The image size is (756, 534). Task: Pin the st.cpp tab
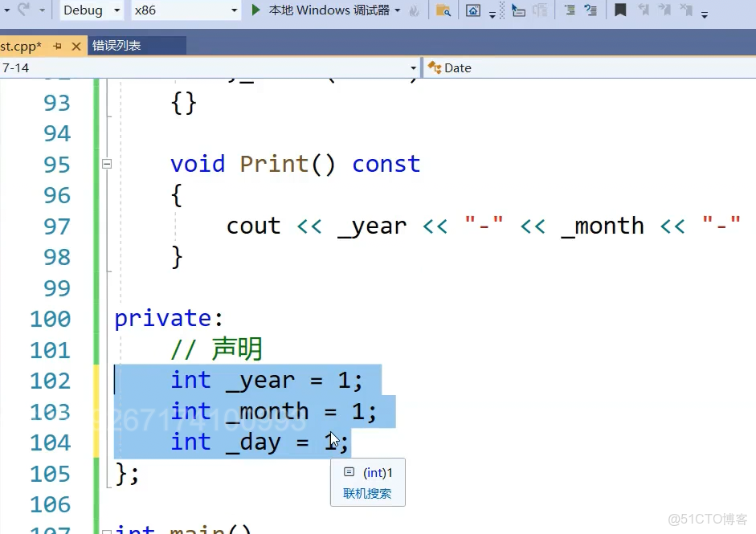[x=57, y=47]
